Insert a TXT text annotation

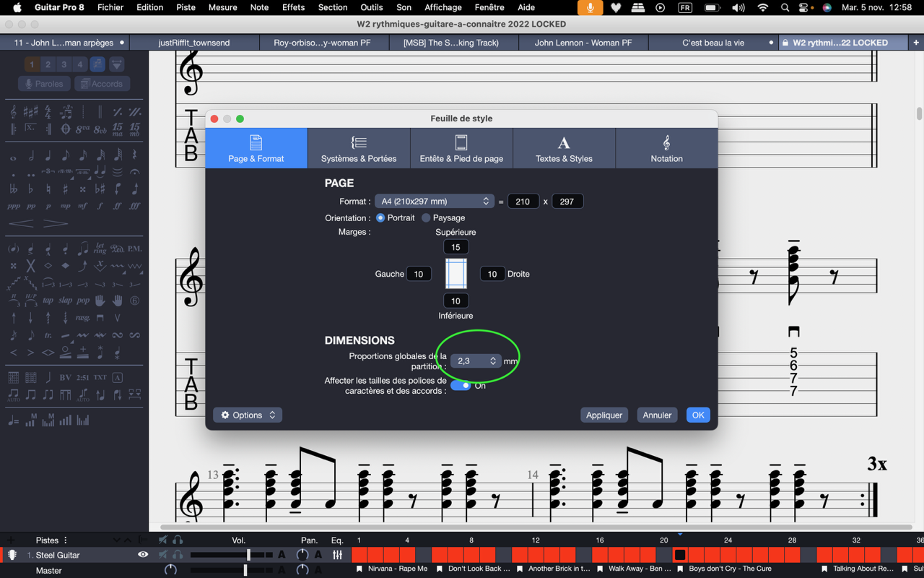[100, 377]
